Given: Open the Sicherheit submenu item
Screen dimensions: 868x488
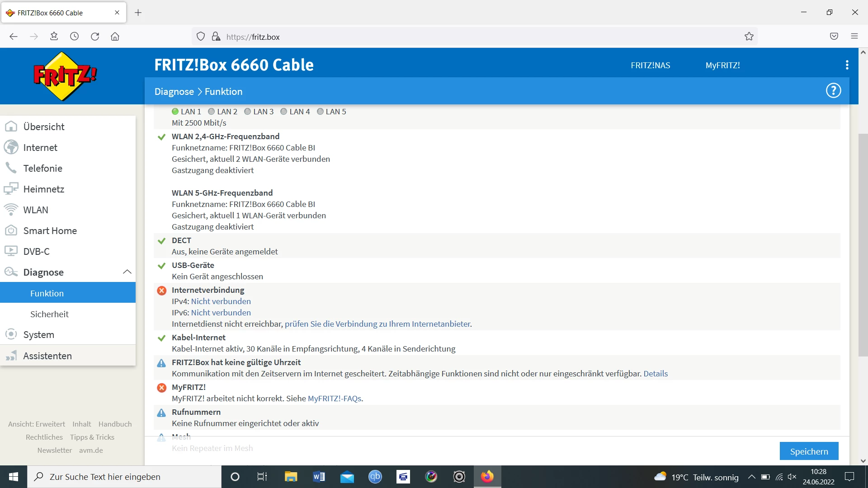Looking at the screenshot, I should click(x=49, y=314).
